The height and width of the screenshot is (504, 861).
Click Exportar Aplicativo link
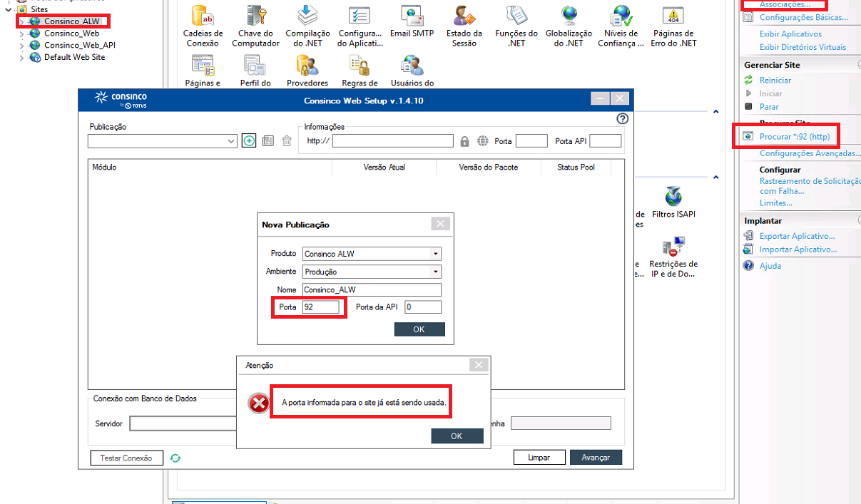point(797,236)
